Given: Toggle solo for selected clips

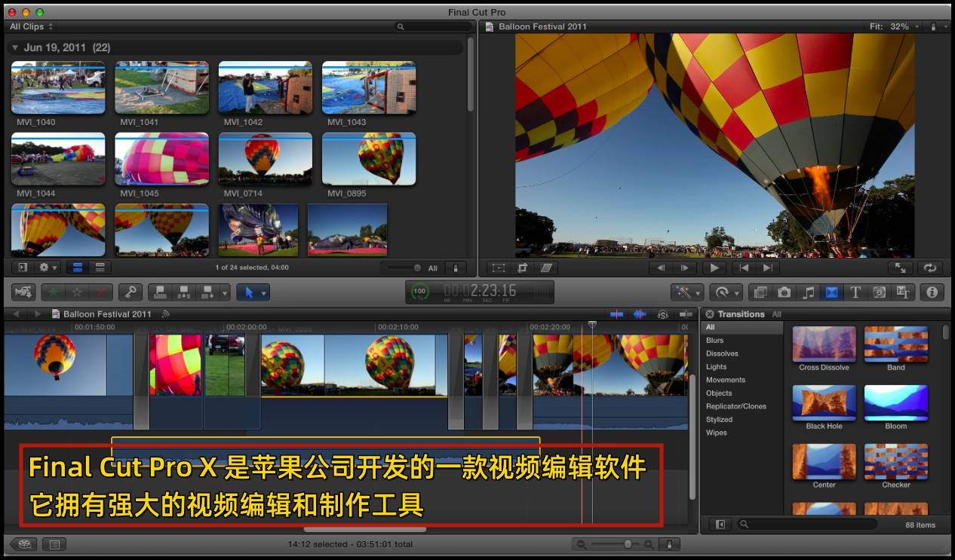Looking at the screenshot, I should click(663, 314).
